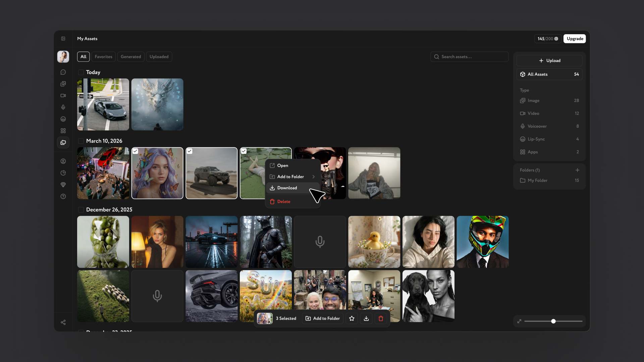Open the chat bubble sidebar icon

(x=63, y=72)
